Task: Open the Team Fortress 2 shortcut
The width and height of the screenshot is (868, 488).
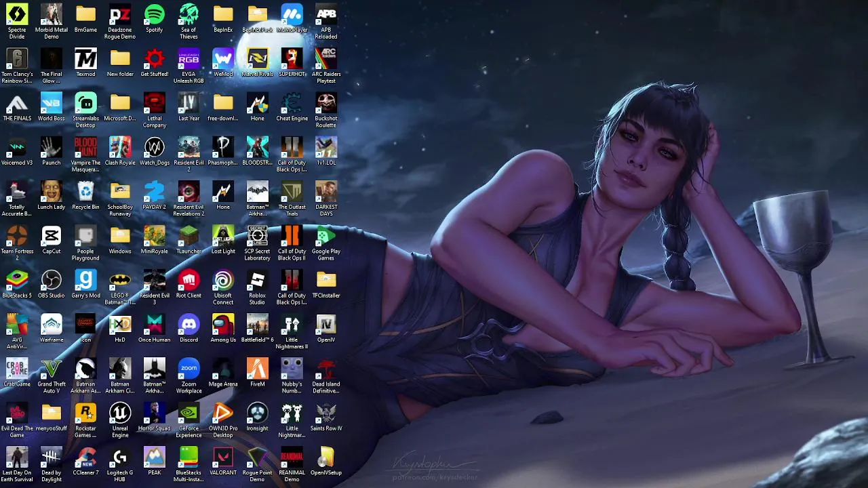Action: coord(17,236)
